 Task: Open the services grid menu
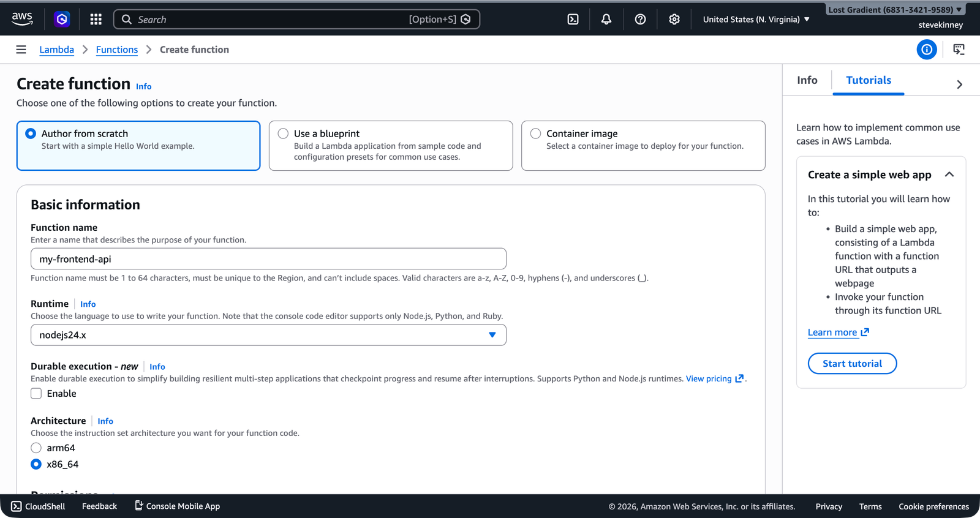tap(96, 19)
